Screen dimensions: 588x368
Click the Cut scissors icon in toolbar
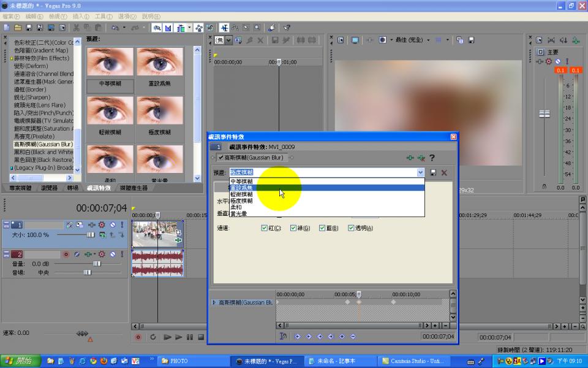click(x=77, y=28)
